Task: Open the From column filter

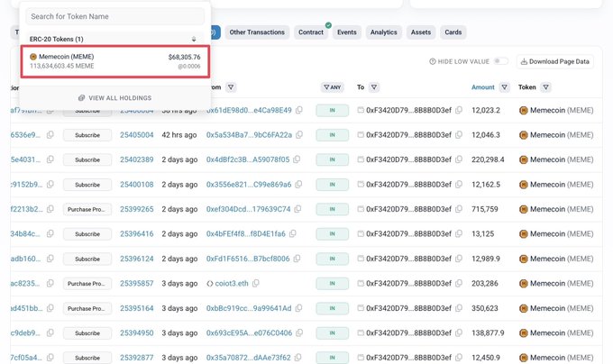Action: click(x=231, y=87)
